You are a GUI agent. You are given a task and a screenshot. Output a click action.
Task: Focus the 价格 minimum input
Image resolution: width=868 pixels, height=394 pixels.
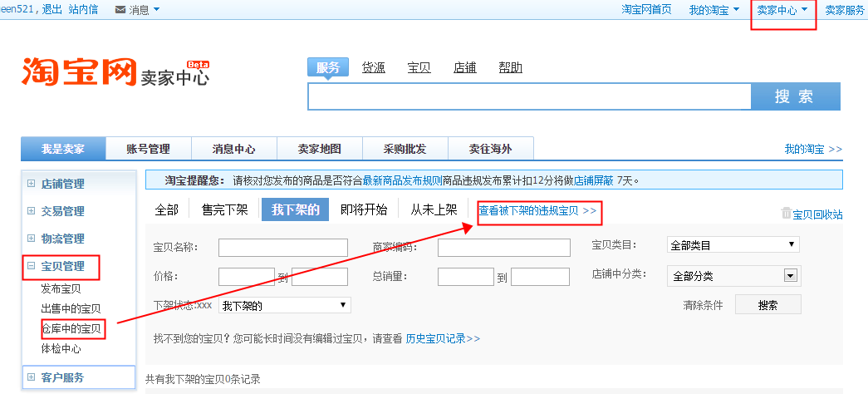(247, 277)
